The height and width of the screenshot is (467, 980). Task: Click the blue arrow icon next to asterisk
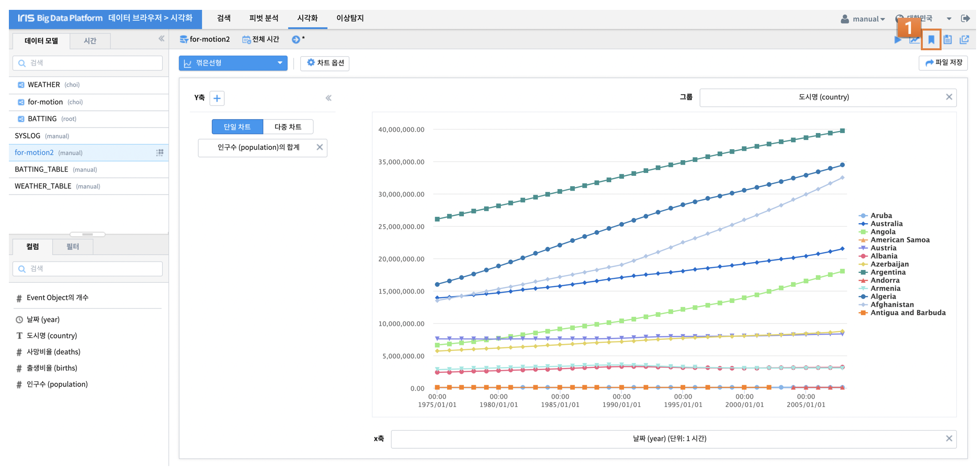pos(296,39)
